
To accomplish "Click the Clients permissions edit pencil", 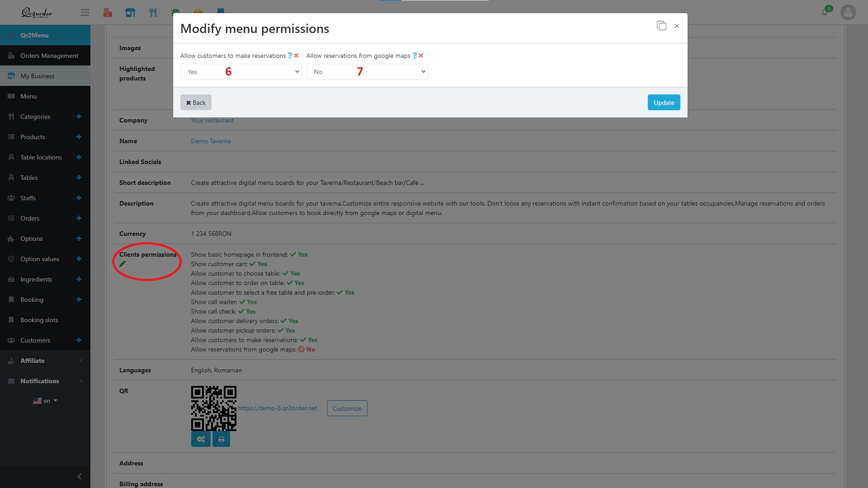I will pyautogui.click(x=122, y=264).
